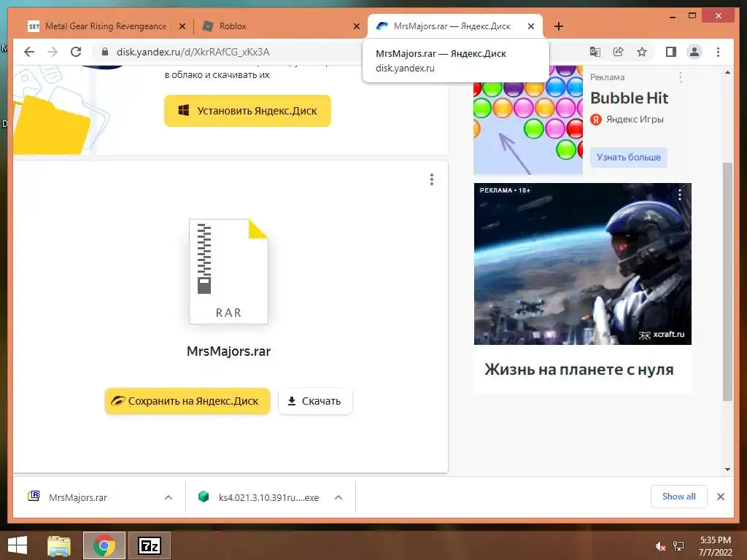Click Show all downloads
Screen dimensions: 747x560
click(679, 497)
